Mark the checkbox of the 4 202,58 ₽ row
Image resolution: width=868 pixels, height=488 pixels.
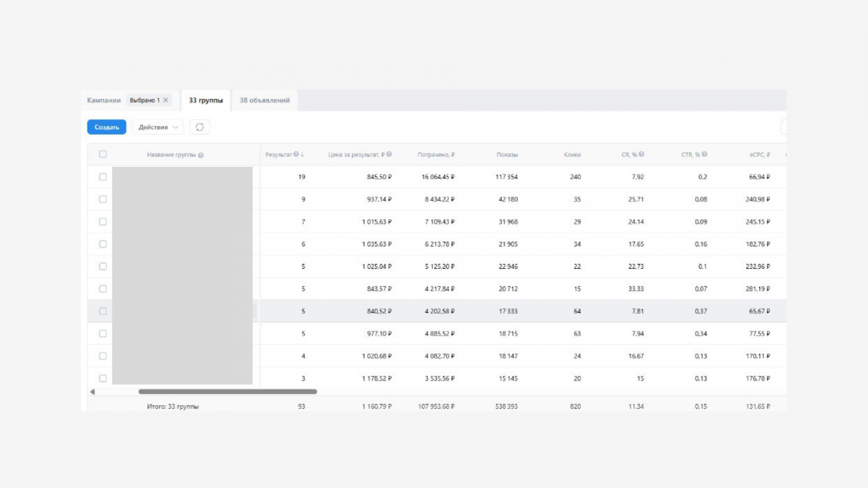coord(103,311)
